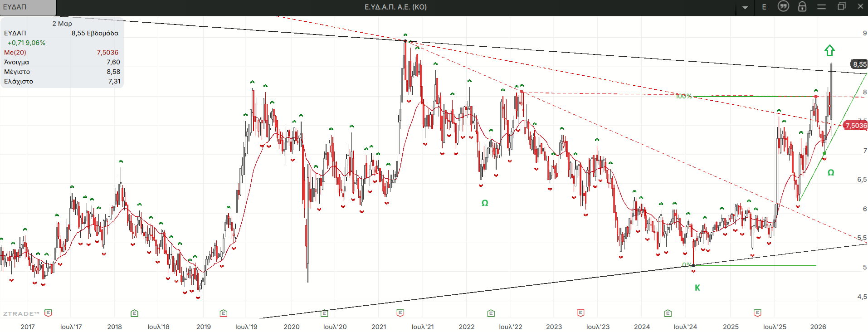This screenshot has height=332, width=868.
Task: Click the Εβδομάδα timeframe label
Action: (x=102, y=33)
